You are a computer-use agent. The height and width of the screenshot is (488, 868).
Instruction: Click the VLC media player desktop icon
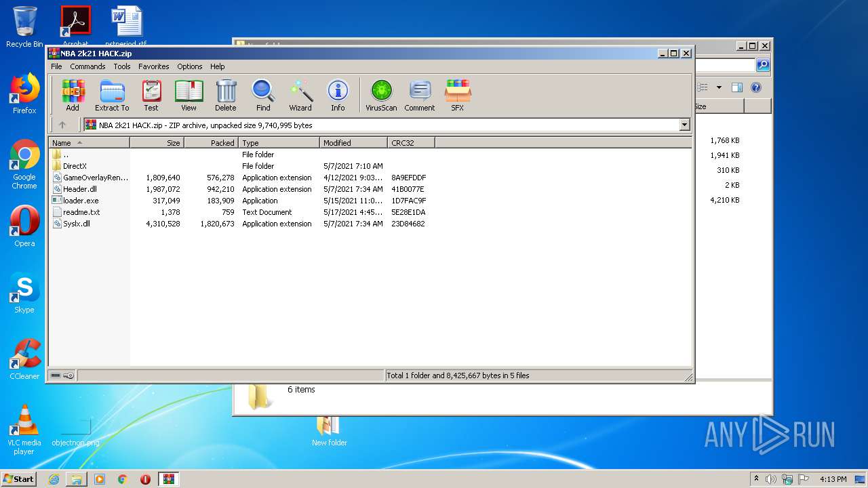click(24, 430)
